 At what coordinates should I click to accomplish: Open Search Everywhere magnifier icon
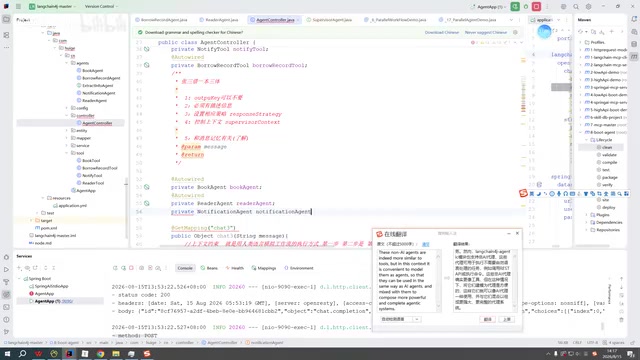point(576,7)
